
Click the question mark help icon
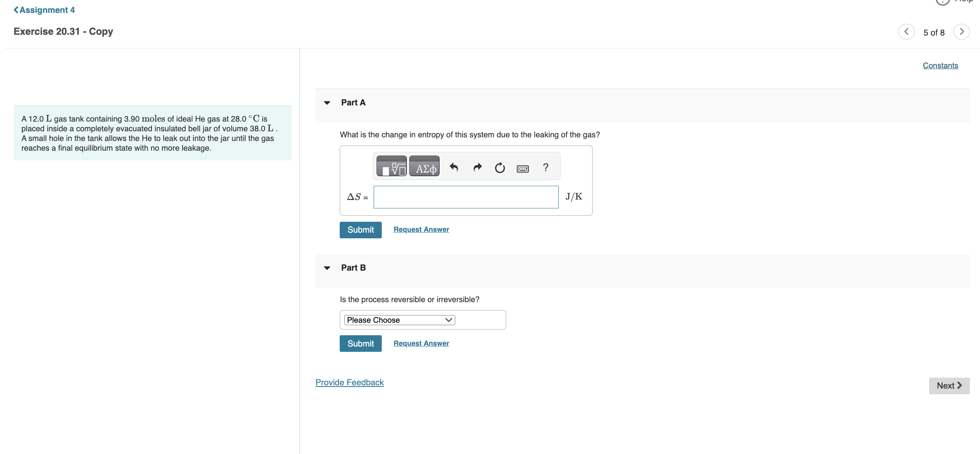(545, 167)
